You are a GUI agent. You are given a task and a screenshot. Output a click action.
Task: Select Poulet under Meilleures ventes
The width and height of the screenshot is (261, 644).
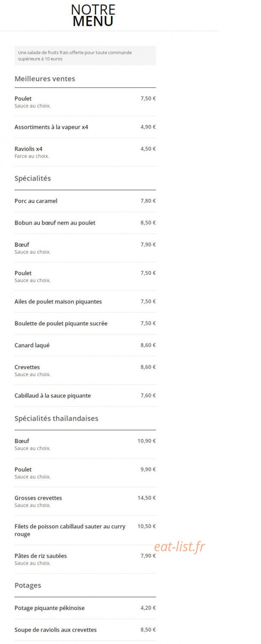[x=85, y=102]
